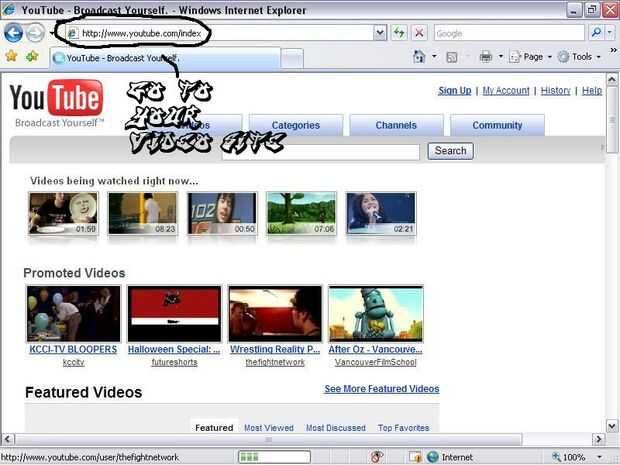This screenshot has width=620, height=465.
Task: Click the vertical scrollbar up arrow
Action: (x=612, y=80)
